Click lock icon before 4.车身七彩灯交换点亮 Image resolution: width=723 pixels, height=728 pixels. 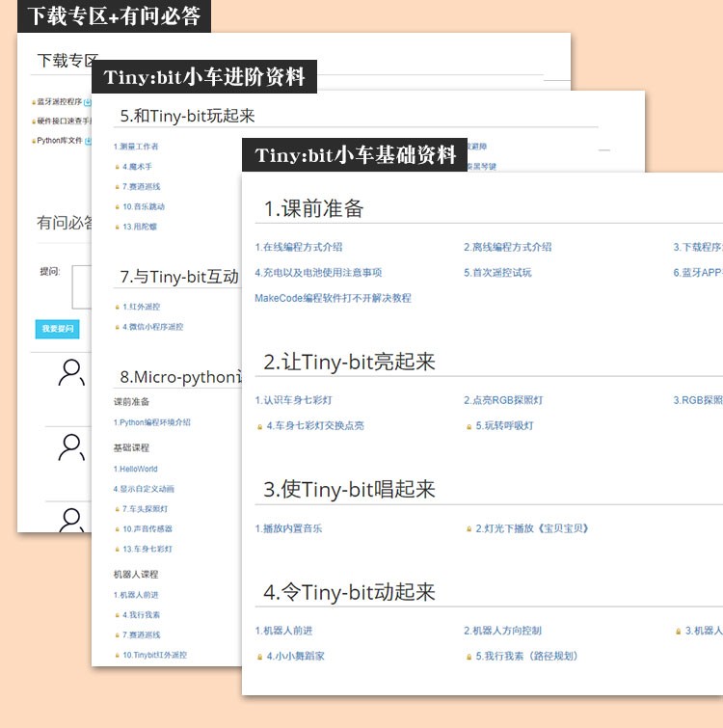click(x=260, y=427)
